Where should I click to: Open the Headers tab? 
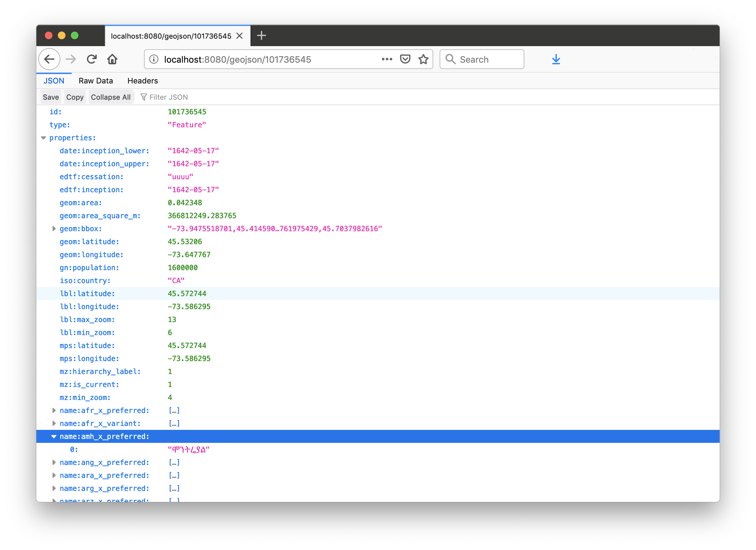pos(143,81)
